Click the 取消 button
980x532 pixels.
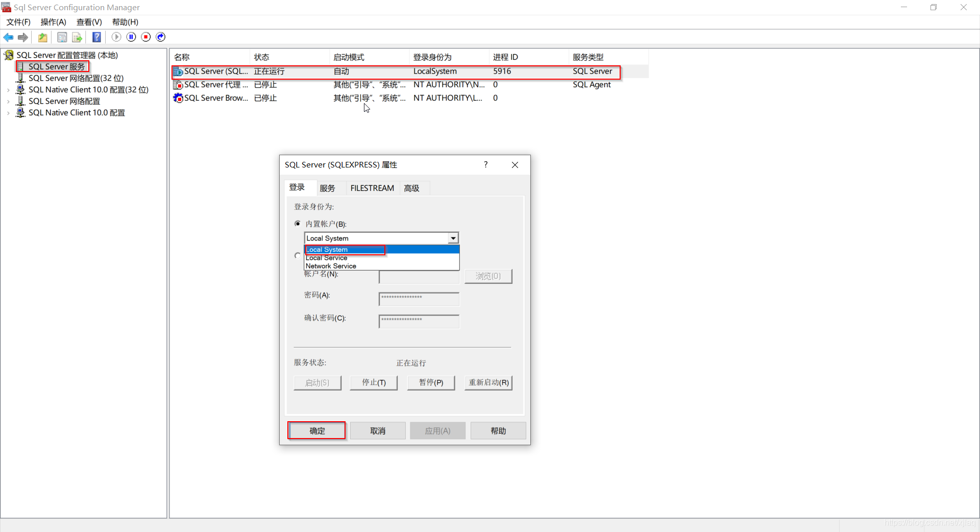(378, 431)
